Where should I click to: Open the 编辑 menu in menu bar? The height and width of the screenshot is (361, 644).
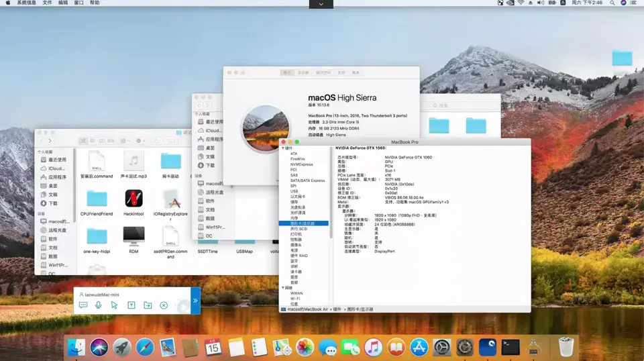pos(63,3)
